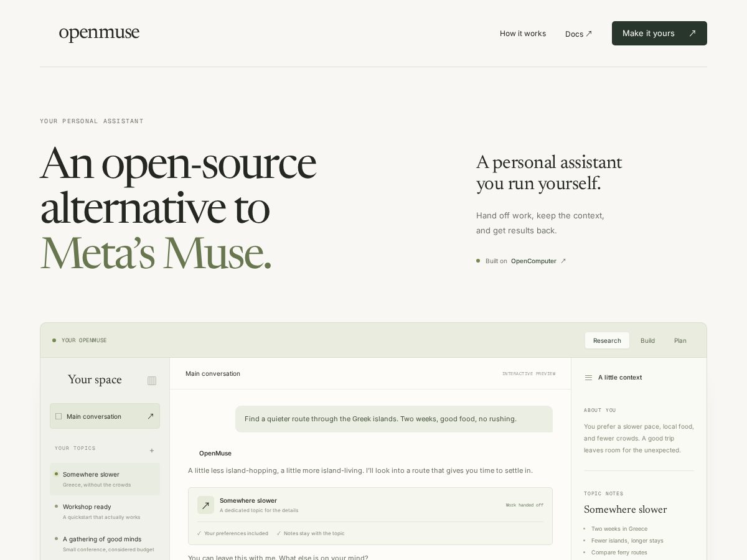
Task: Open A gathering of good minds topic
Action: [105, 544]
